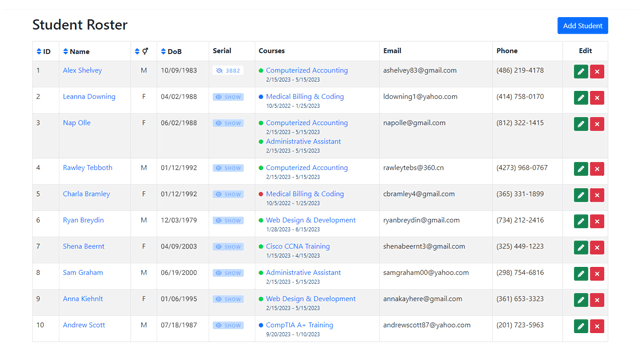Open Nap Olle's profile link

(x=77, y=122)
